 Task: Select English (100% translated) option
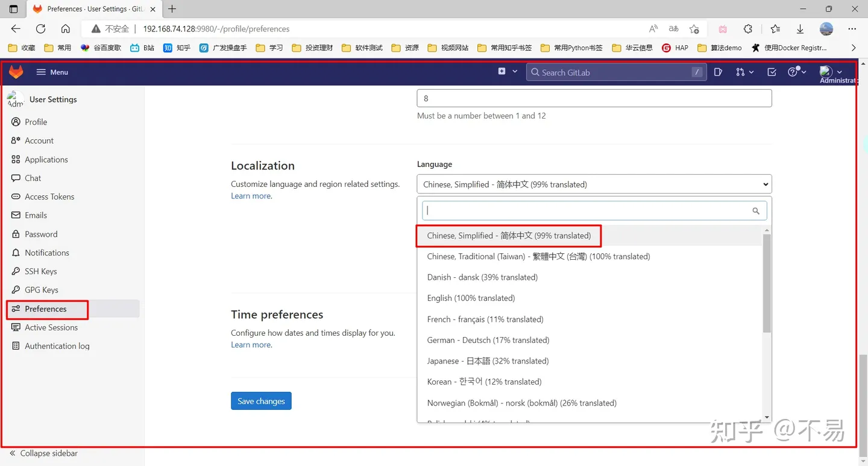tap(590, 298)
